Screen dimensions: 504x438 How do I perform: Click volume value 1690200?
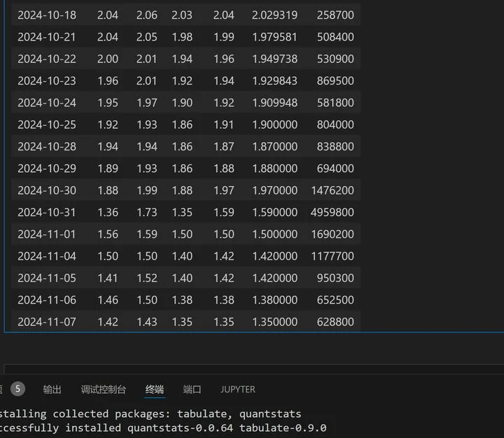tap(332, 234)
